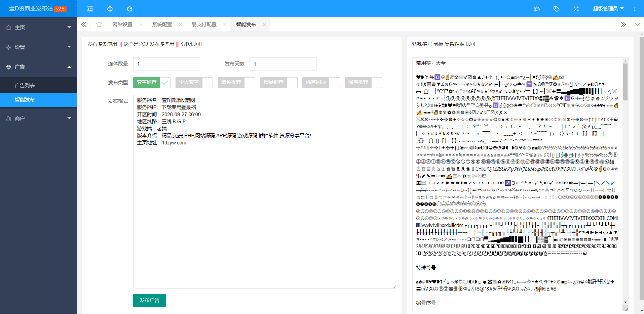Screen dimensions: 644x314
Task: Switch to the 易支付配置 tab
Action: click(204, 25)
